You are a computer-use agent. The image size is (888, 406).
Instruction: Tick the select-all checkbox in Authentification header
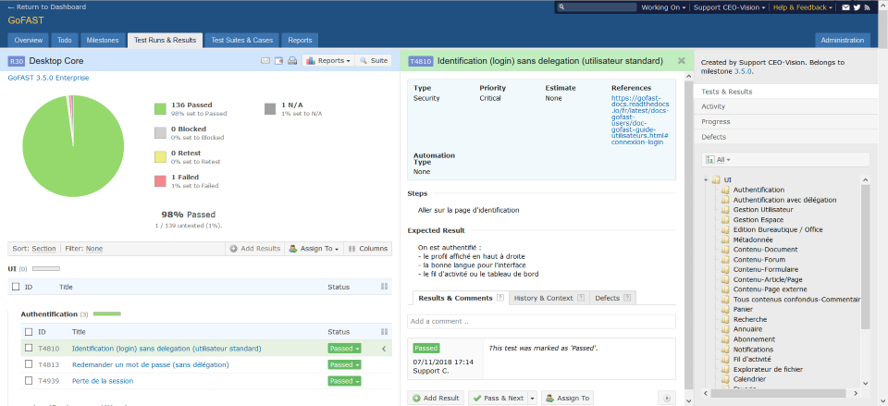(28, 332)
